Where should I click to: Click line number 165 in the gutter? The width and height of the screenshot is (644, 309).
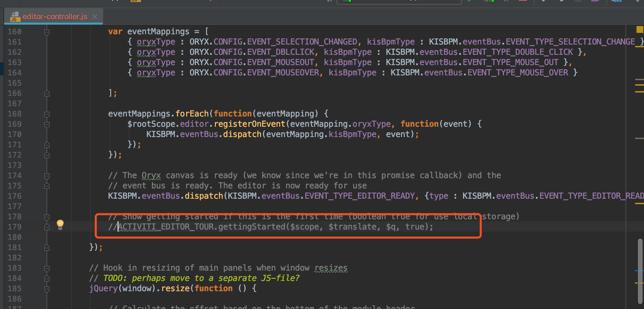click(x=15, y=83)
